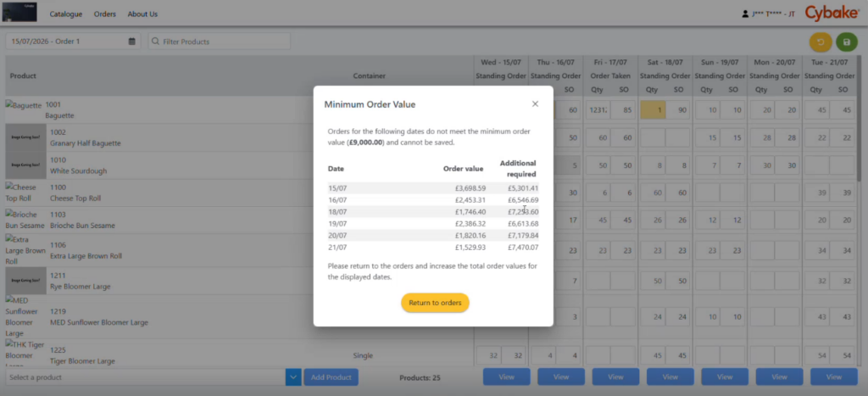Click the yellow undo/reset button
This screenshot has height=396, width=868.
821,42
